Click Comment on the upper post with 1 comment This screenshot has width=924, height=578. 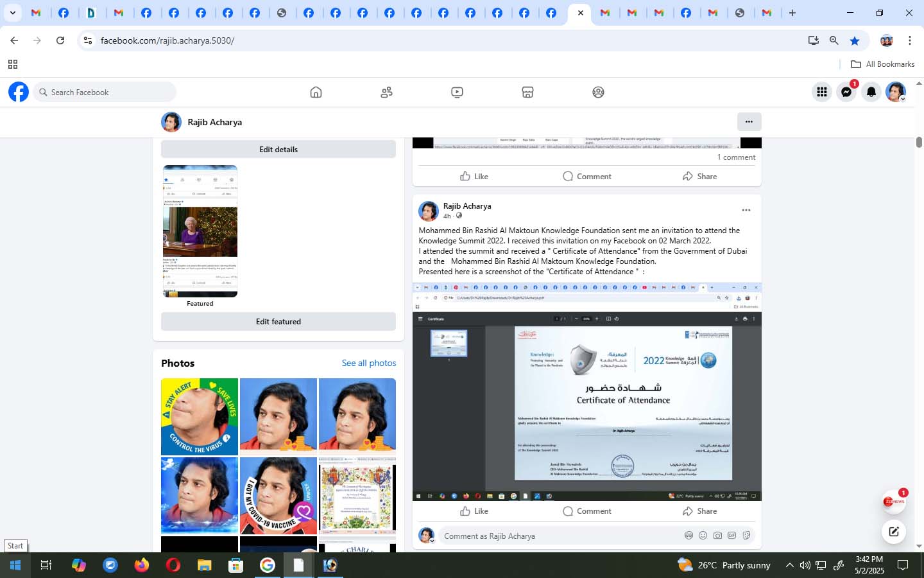click(x=586, y=176)
